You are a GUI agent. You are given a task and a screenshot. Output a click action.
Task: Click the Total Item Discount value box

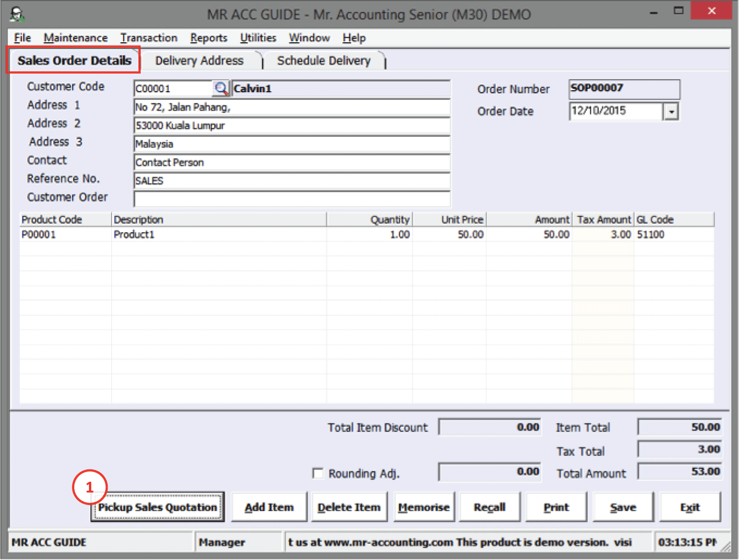tap(490, 427)
